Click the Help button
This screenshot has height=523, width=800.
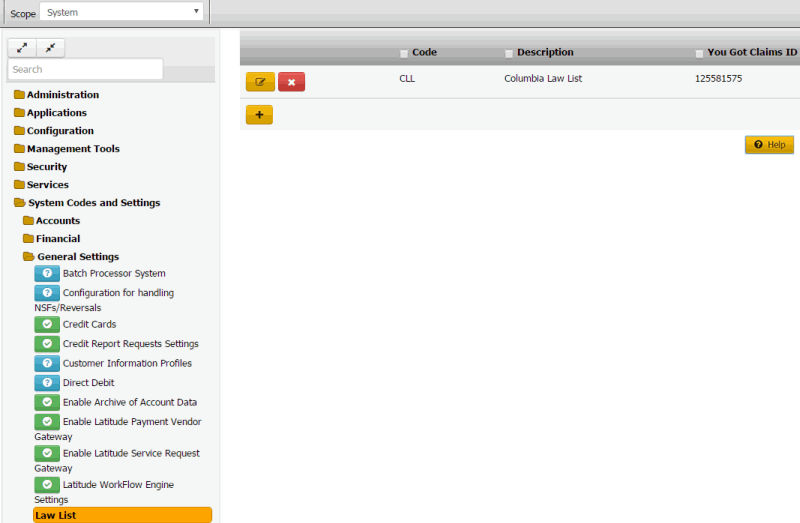click(769, 145)
